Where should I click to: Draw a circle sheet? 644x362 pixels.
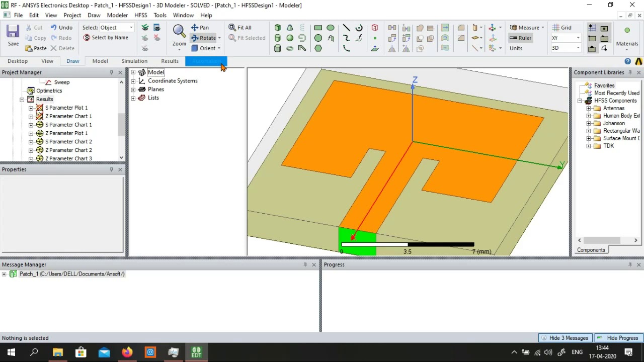318,38
